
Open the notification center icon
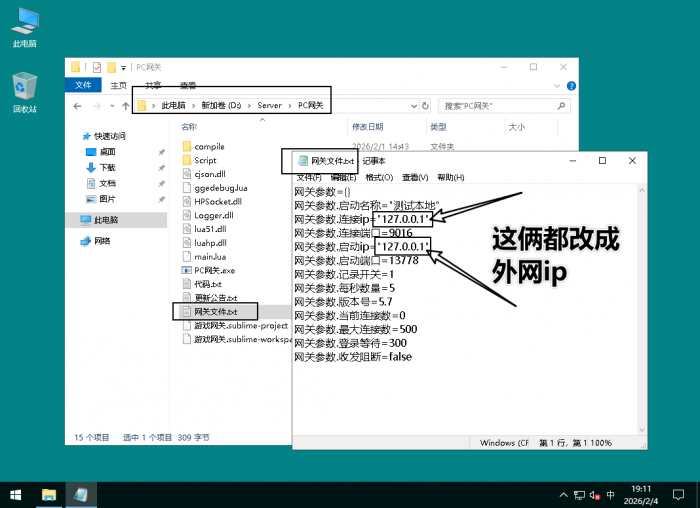pyautogui.click(x=678, y=495)
